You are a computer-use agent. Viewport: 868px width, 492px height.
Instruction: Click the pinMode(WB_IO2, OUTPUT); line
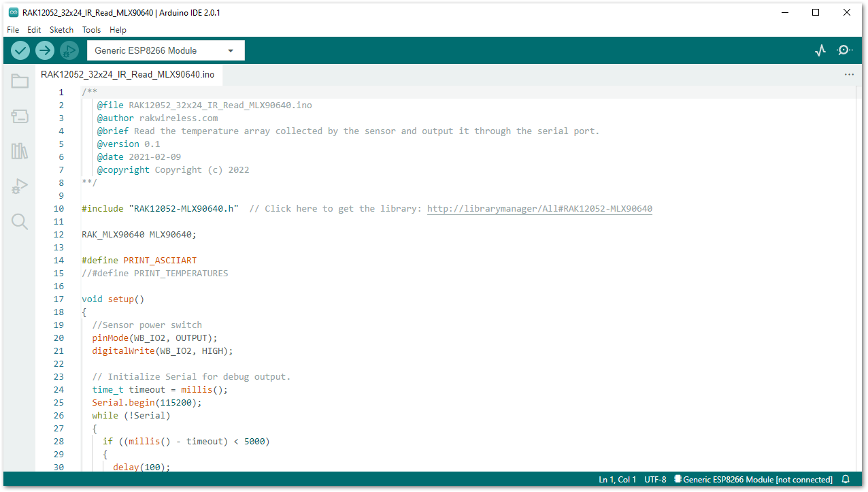click(x=154, y=338)
